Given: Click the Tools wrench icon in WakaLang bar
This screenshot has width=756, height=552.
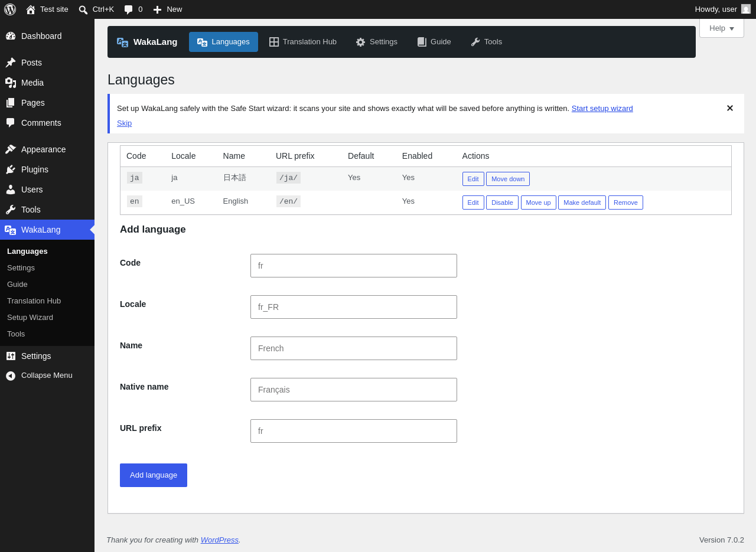Looking at the screenshot, I should (x=475, y=42).
